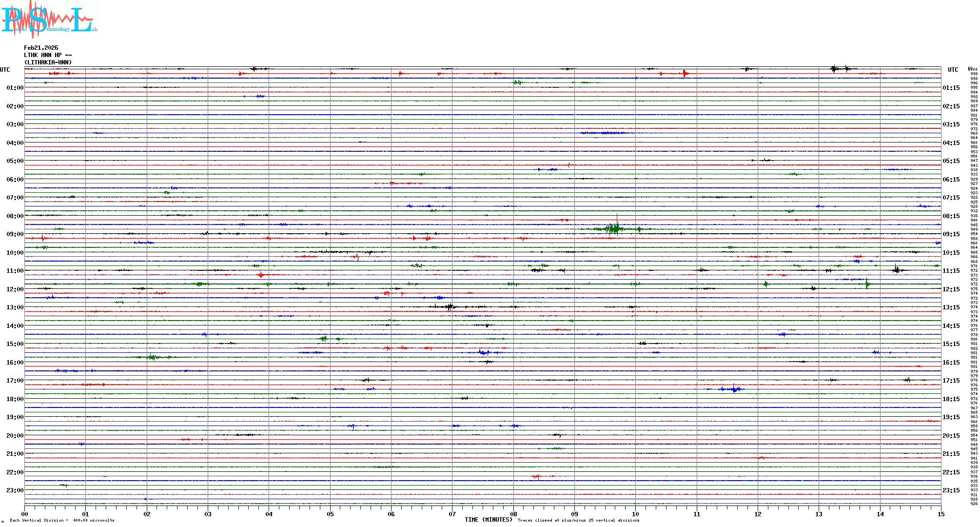Click the (LITHAKIA-HNN) station name text
This screenshot has height=527, width=980.
pos(48,62)
